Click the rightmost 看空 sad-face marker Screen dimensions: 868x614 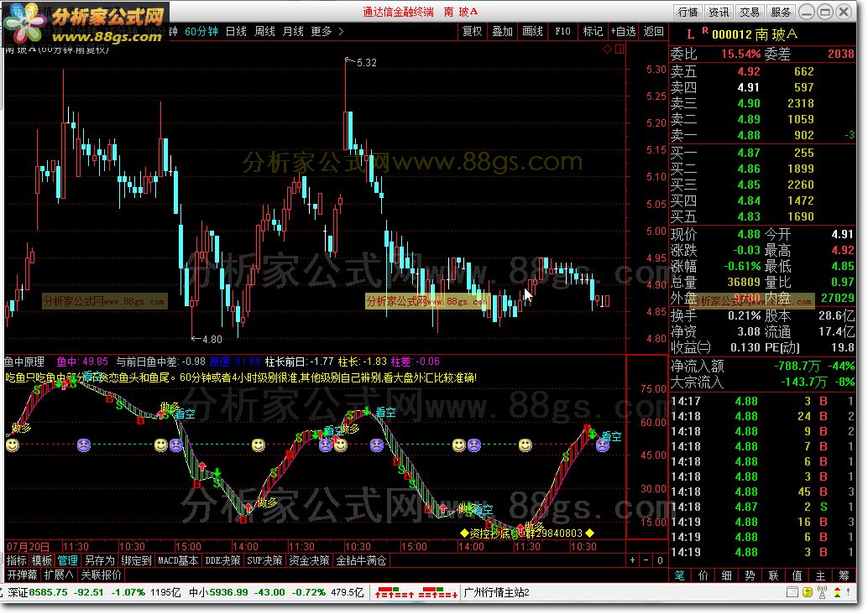coord(603,445)
